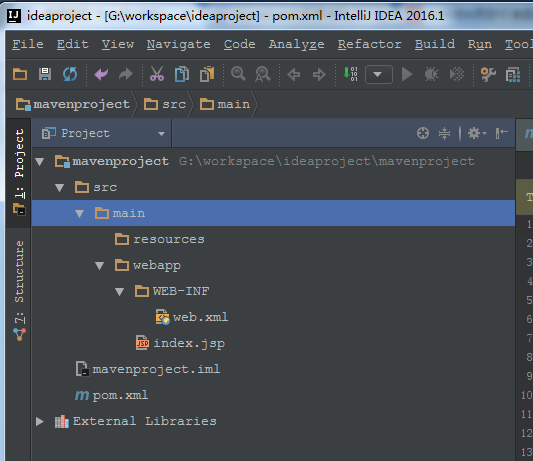Click the Open folder toolbar icon
The image size is (533, 461).
tap(20, 74)
